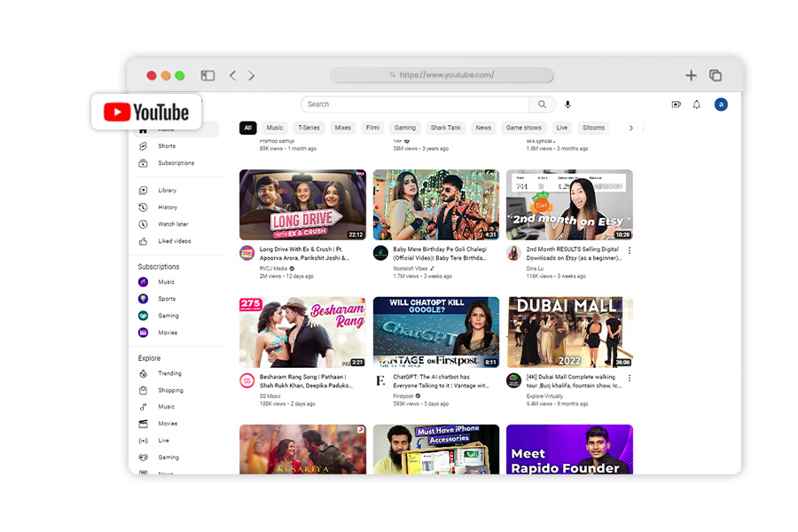
Task: Play the 2nd month on Etsy thumbnail
Action: pos(569,205)
